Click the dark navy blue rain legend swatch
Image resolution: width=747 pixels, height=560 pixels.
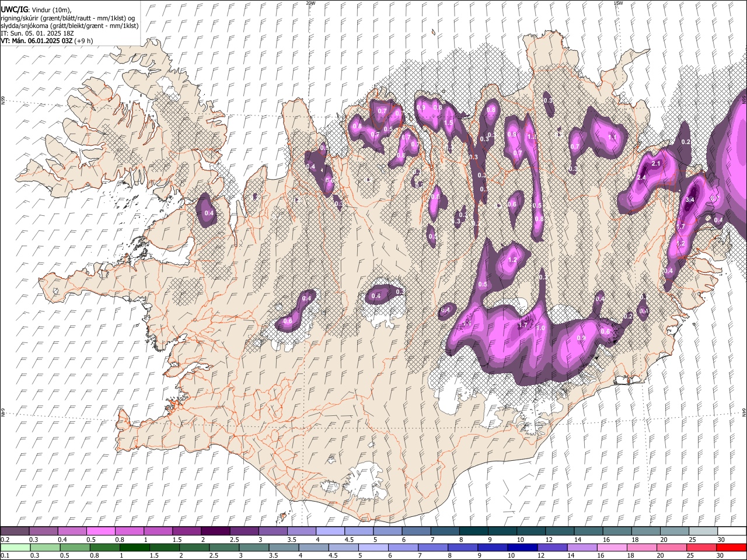pyautogui.click(x=521, y=547)
